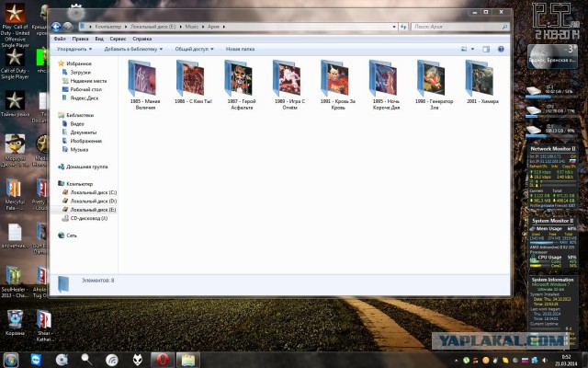Click Компьютер in the address breadcrumb
This screenshot has width=588, height=368.
point(108,27)
